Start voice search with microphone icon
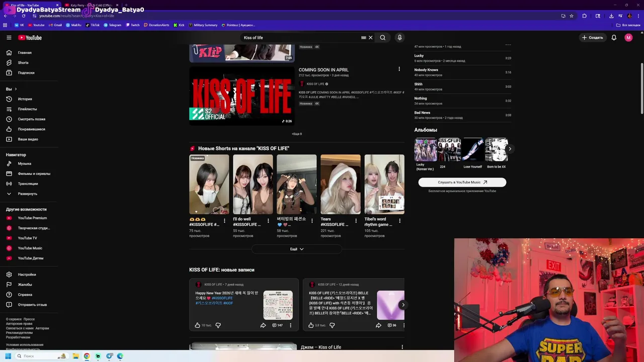Viewport: 644px width, 362px height. click(399, 38)
